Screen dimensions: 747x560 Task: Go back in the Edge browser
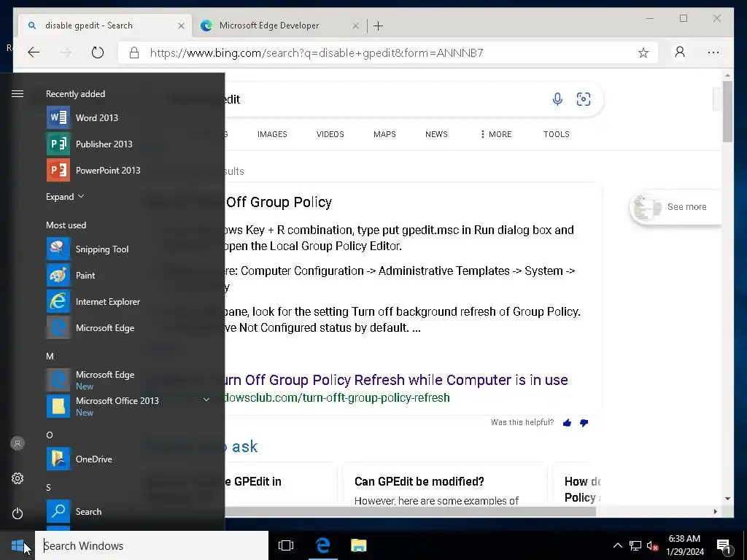34,52
